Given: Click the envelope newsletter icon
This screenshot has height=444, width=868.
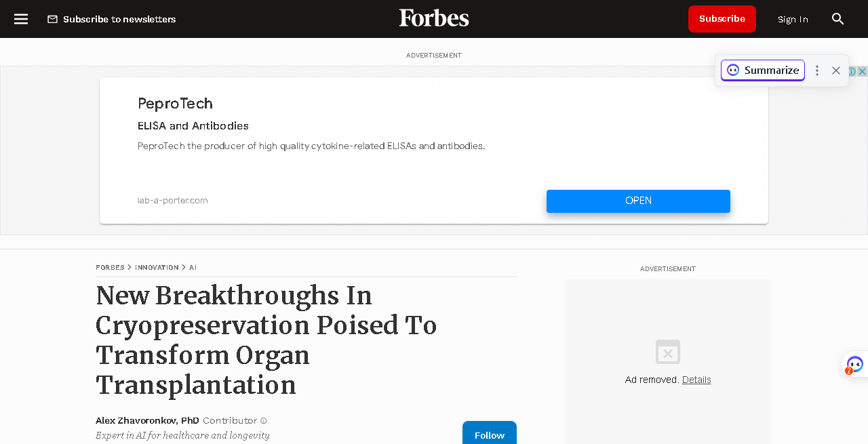Looking at the screenshot, I should click(x=52, y=19).
